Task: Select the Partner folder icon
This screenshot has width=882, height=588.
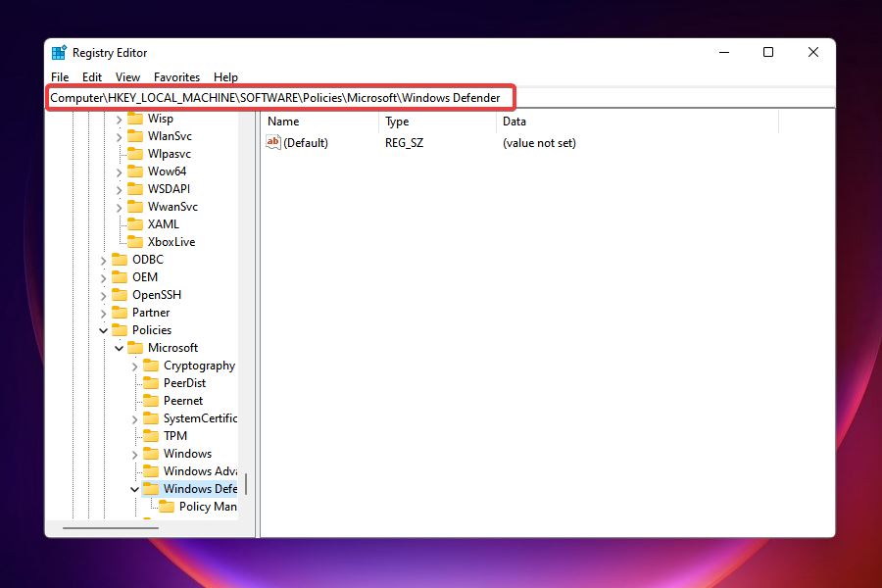Action: [121, 312]
